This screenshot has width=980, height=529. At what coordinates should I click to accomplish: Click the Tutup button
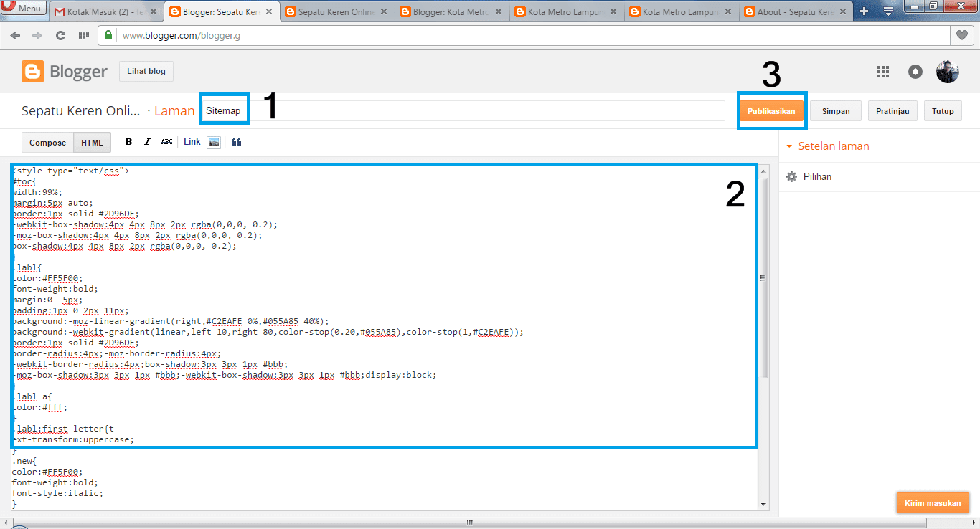pyautogui.click(x=943, y=111)
